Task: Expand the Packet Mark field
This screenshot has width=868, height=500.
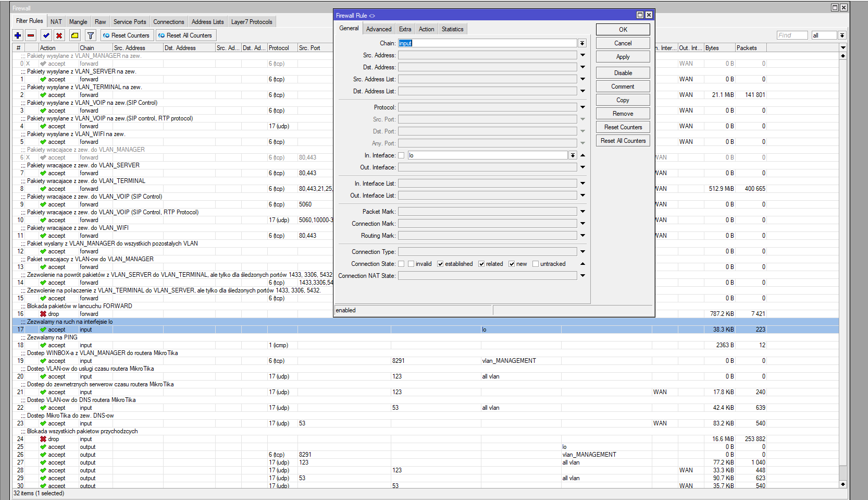Action: (582, 212)
